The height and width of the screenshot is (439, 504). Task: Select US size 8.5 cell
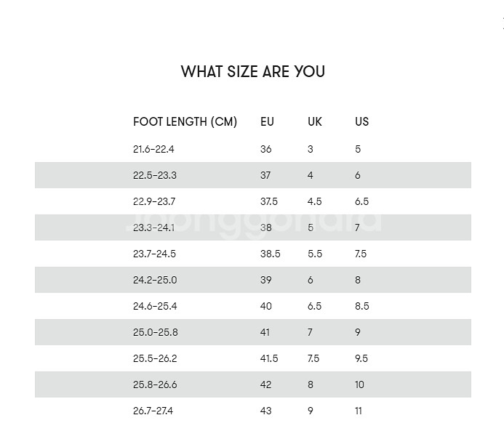tap(362, 307)
